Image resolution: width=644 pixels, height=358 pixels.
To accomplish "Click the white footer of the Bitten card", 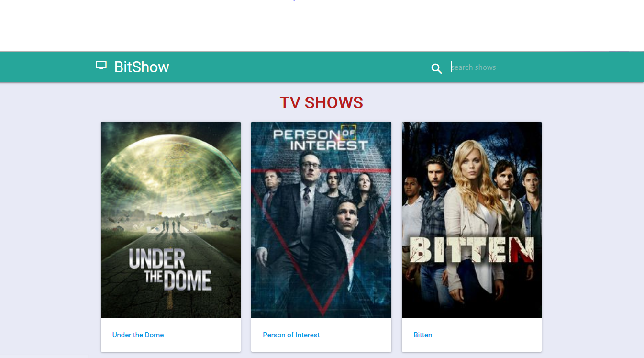I will [472, 335].
